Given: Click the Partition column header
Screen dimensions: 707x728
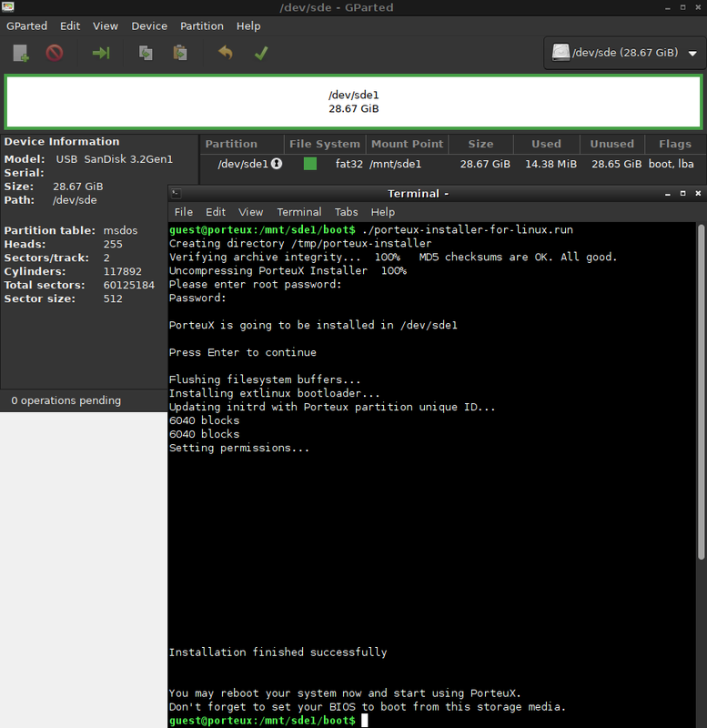Looking at the screenshot, I should click(x=242, y=144).
